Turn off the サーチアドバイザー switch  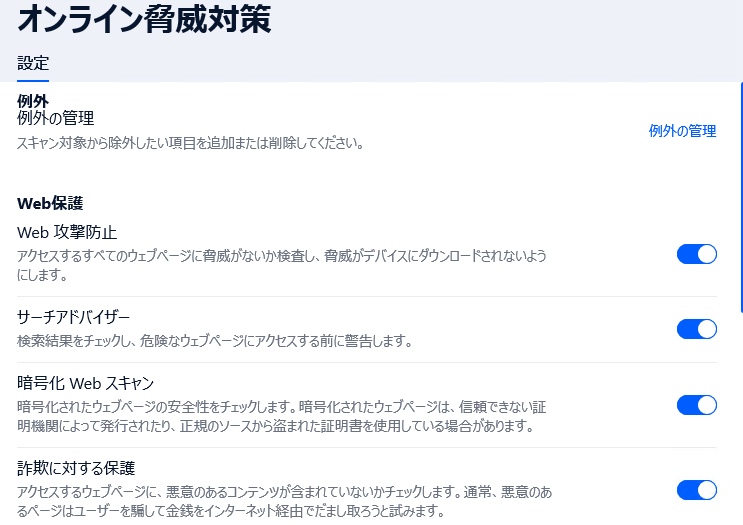coord(697,329)
